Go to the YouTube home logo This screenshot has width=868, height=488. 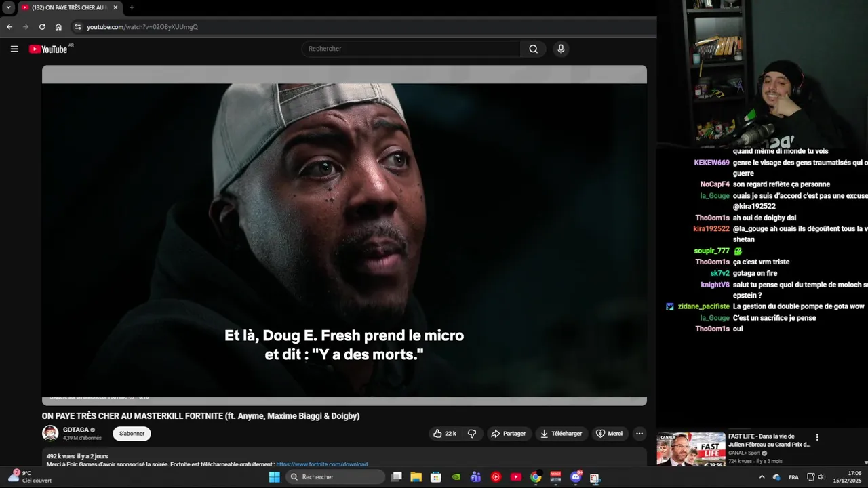[x=48, y=49]
